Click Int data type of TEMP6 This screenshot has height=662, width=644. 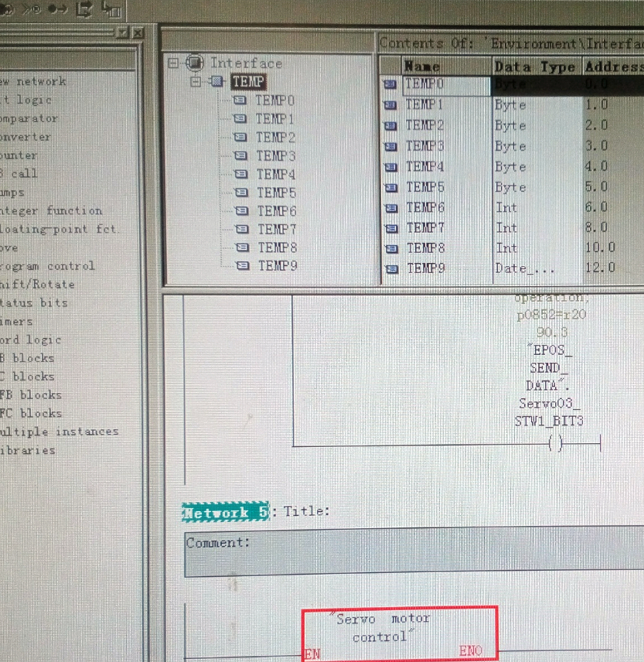(x=506, y=207)
